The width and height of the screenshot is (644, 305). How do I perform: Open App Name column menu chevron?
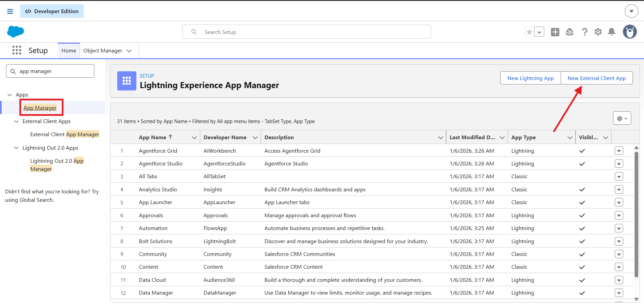coord(194,138)
